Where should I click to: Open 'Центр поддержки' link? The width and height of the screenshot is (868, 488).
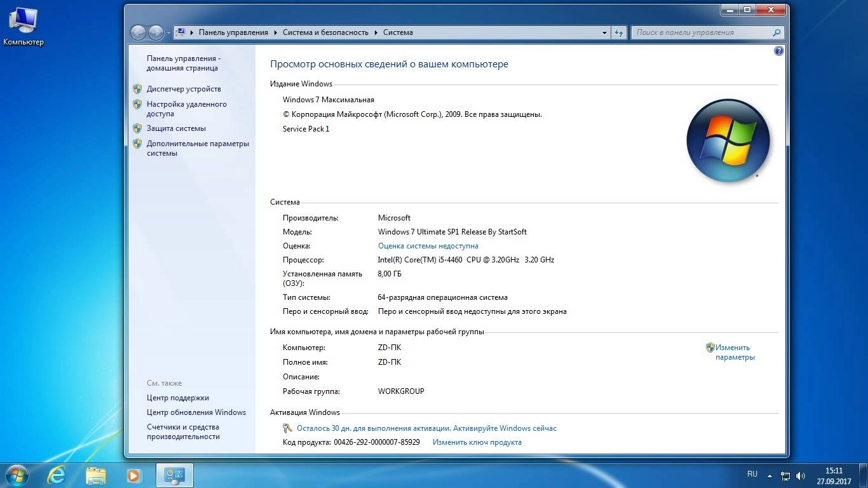(178, 398)
